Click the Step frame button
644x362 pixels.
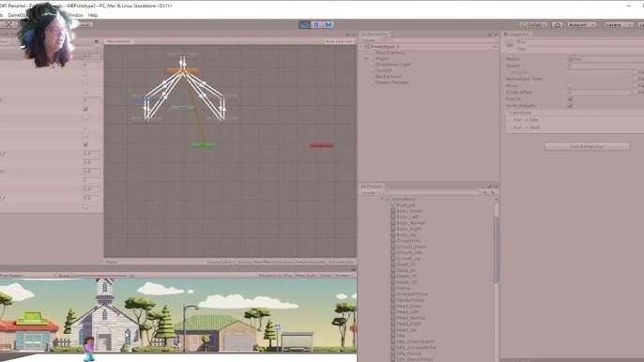[329, 24]
